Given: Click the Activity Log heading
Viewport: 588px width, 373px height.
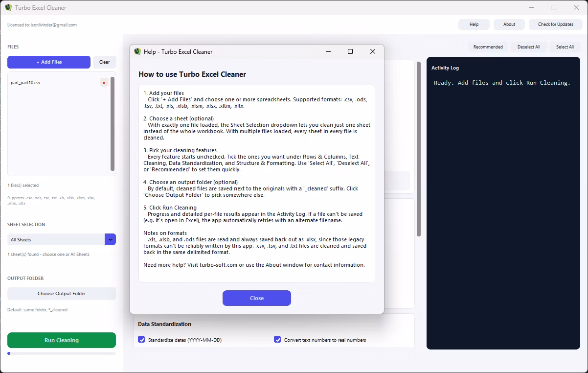Looking at the screenshot, I should pos(445,68).
